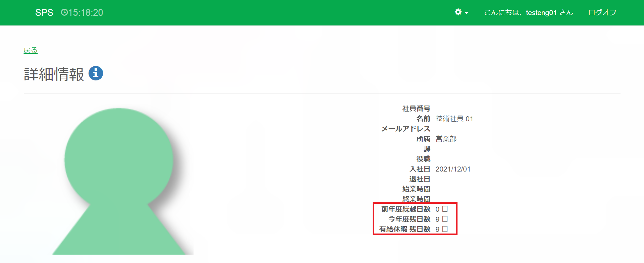Click the 今年度残日数 label

pos(409,219)
